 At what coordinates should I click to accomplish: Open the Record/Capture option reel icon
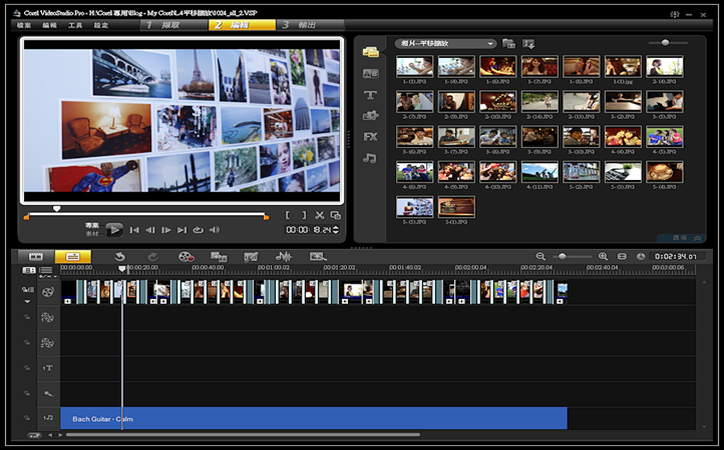(x=186, y=257)
